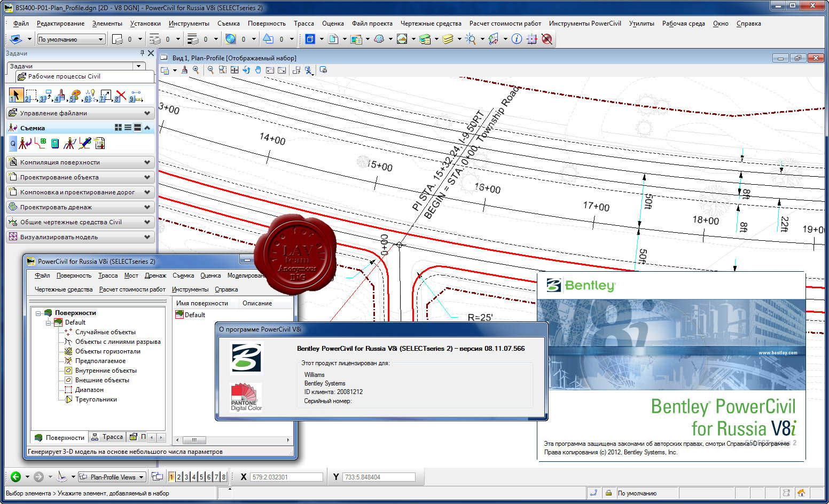Screen dimensions: 829x504
Task: Toggle view window 1 button
Action: (171, 477)
